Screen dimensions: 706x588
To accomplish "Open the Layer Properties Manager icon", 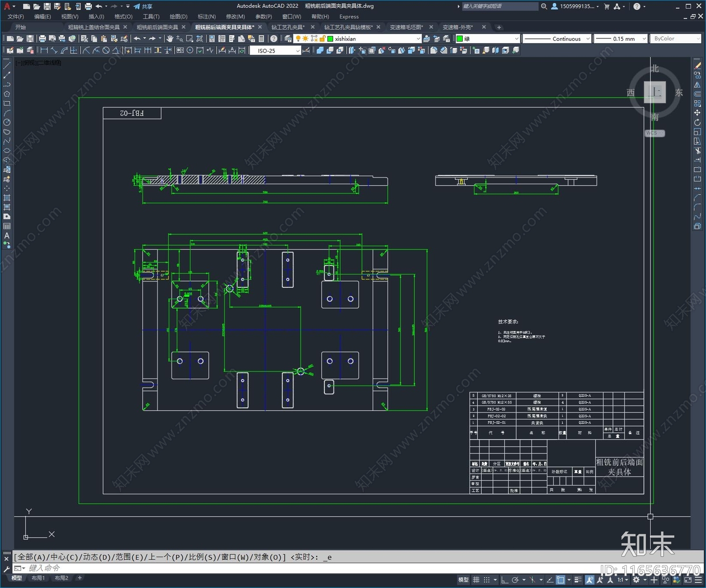I will point(288,39).
